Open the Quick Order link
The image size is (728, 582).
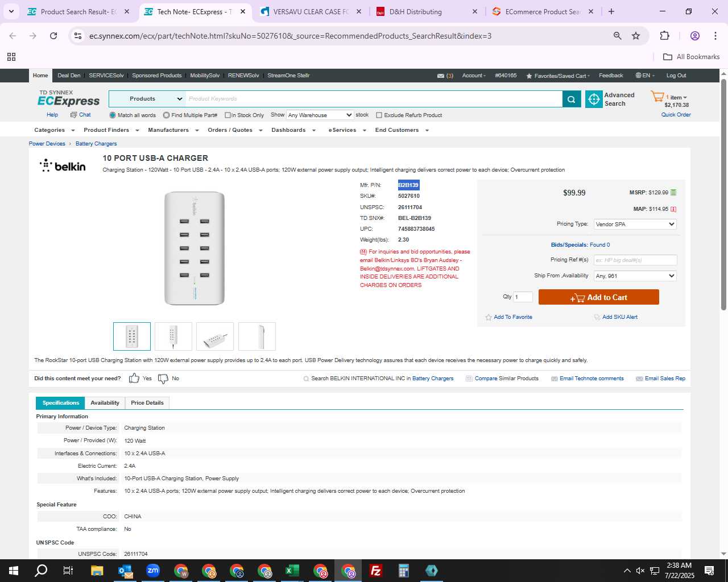pyautogui.click(x=676, y=115)
